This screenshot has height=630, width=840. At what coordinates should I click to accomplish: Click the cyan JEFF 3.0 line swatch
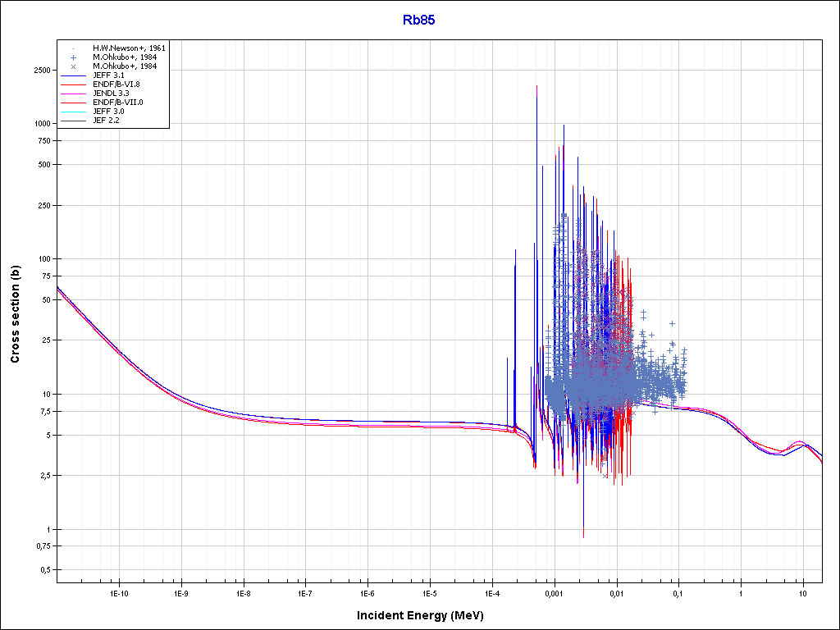coord(74,112)
